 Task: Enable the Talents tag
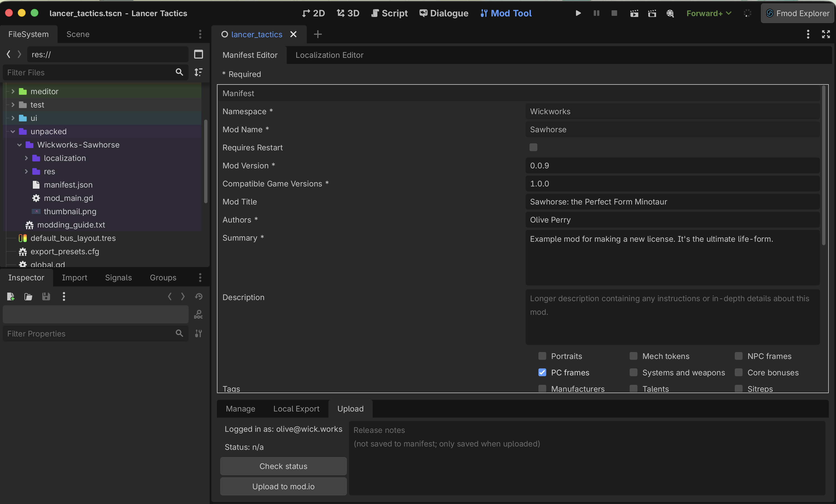(x=634, y=388)
